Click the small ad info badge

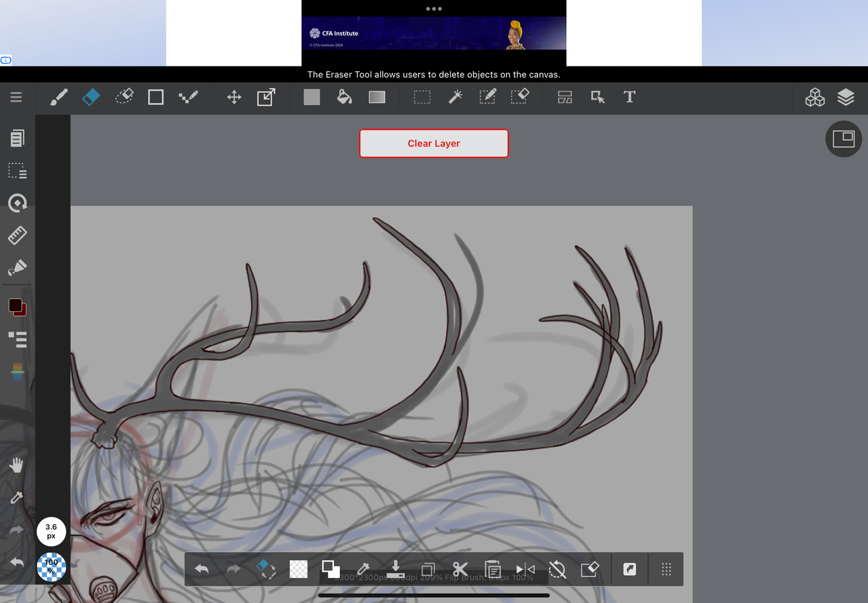(x=5, y=60)
